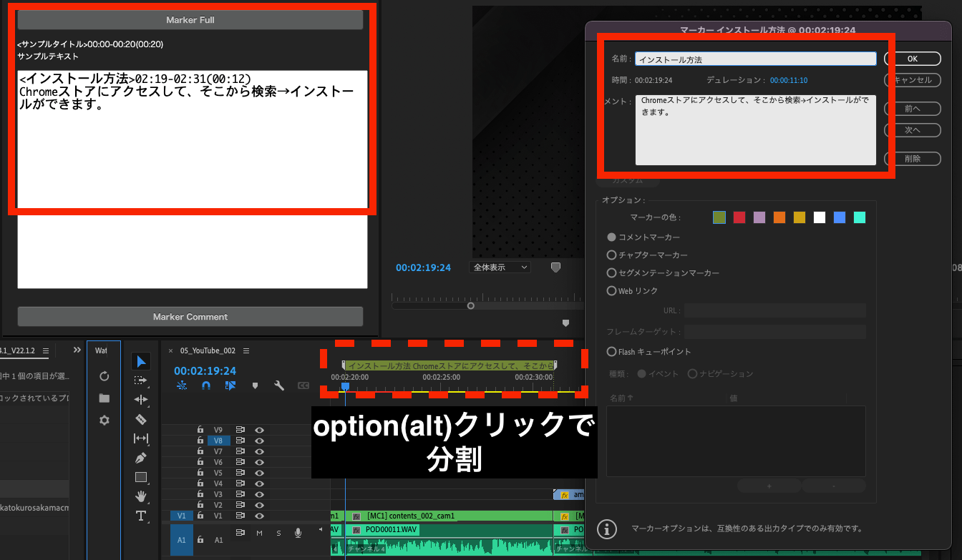
Task: Click OK in the marker dialog
Action: tap(912, 59)
